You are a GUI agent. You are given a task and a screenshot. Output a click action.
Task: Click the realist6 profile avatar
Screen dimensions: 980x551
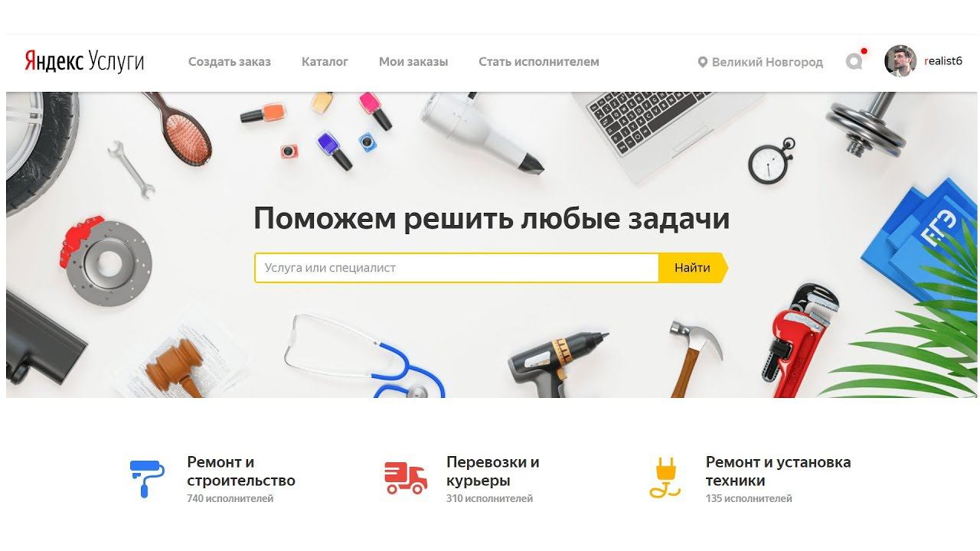pos(900,60)
